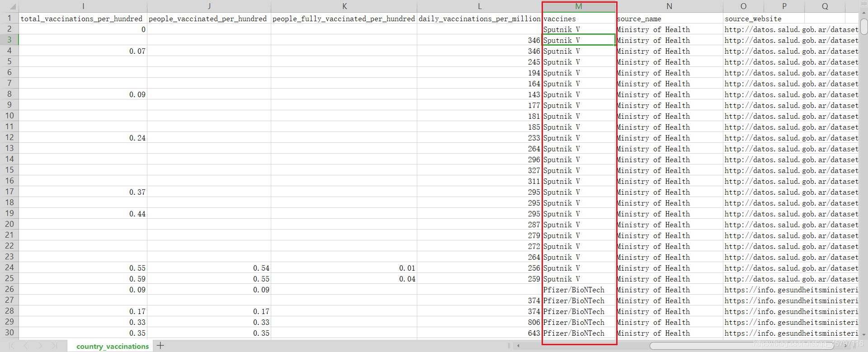Go to next sheet arrow
Image resolution: width=868 pixels, height=352 pixels.
40,346
